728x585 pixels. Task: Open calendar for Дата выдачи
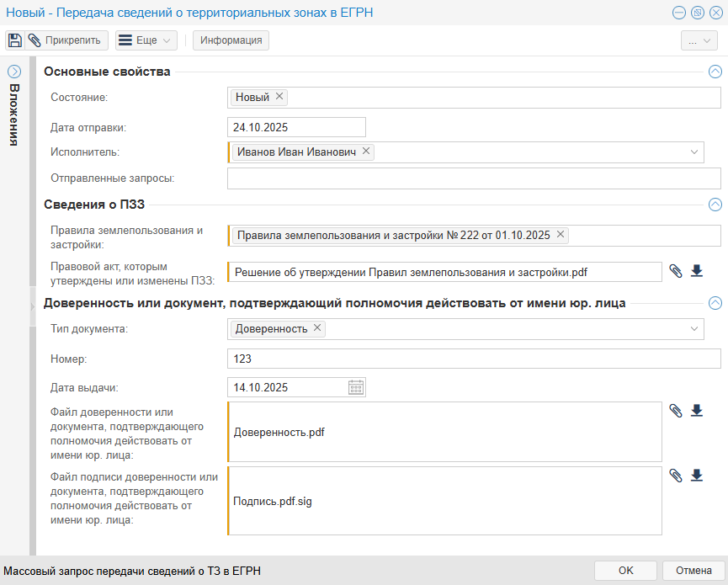356,387
